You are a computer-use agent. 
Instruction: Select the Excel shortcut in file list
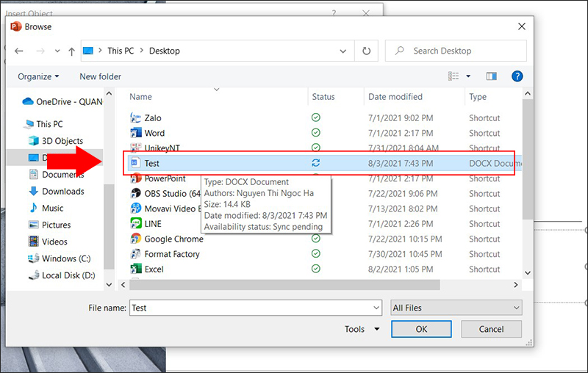tap(154, 269)
